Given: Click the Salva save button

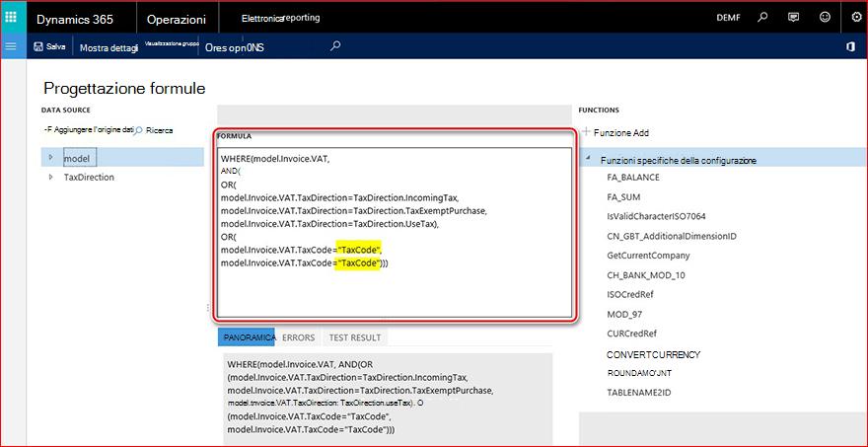Looking at the screenshot, I should coord(50,47).
